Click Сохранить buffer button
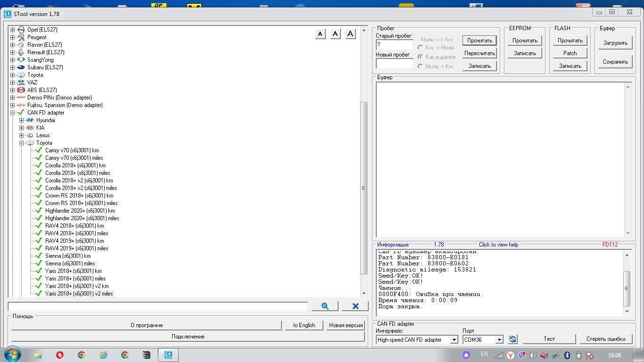The height and width of the screenshot is (362, 644). (615, 62)
